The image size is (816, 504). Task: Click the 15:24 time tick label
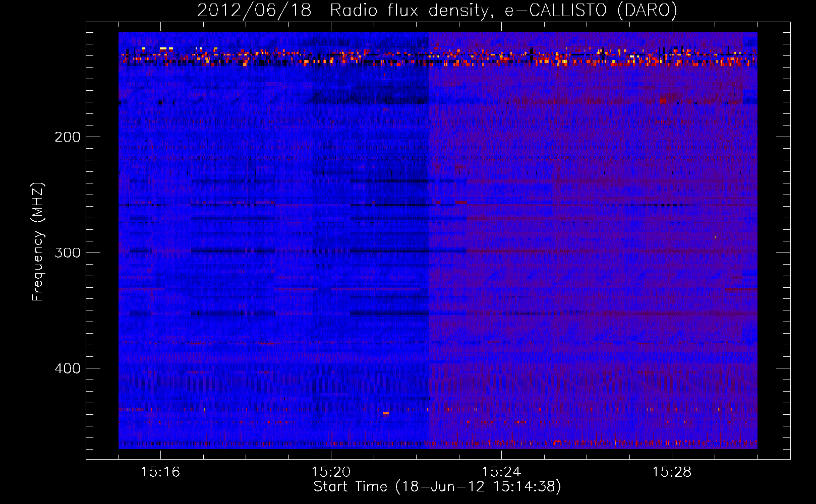point(501,472)
